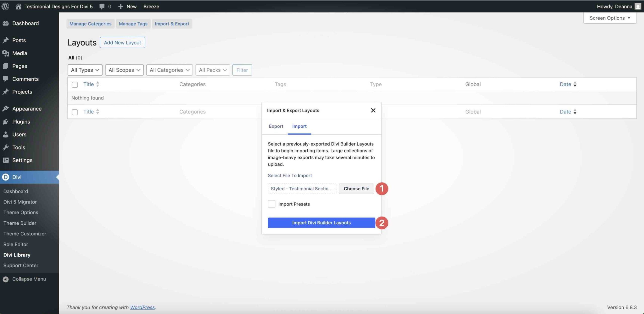Click the WordPress logo in the admin bar
Viewport: 644px width, 314px height.
pyautogui.click(x=5, y=6)
